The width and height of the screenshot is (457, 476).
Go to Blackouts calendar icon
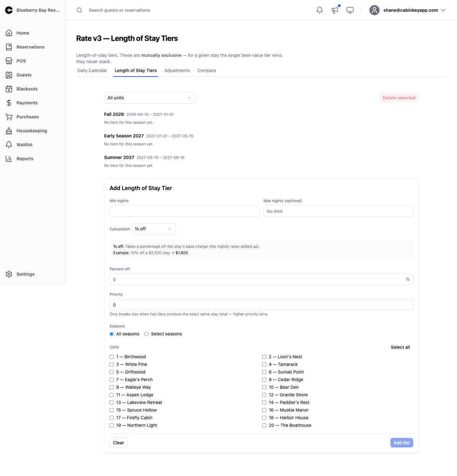pos(9,89)
